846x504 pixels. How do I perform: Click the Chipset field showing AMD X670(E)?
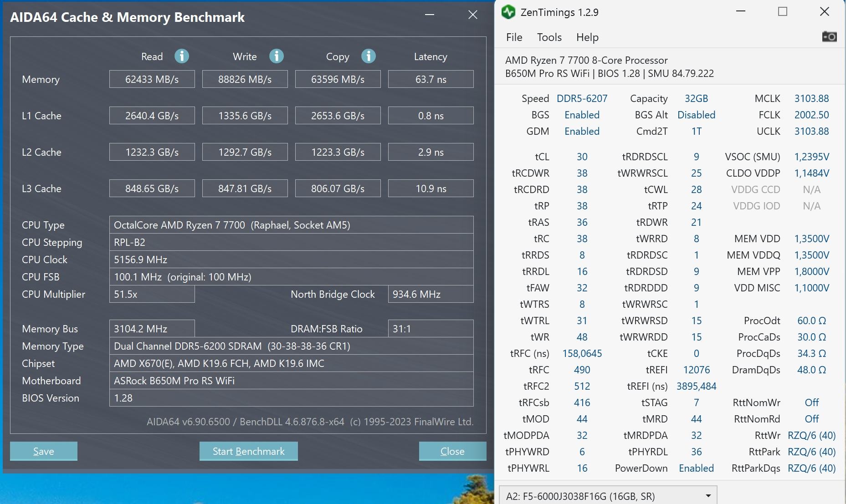click(292, 363)
